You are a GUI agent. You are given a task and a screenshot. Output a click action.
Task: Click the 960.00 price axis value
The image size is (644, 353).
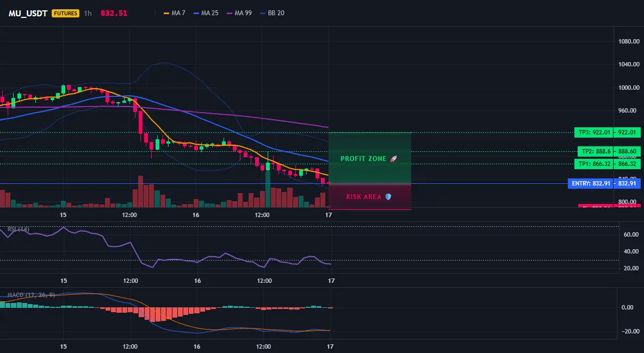point(630,110)
